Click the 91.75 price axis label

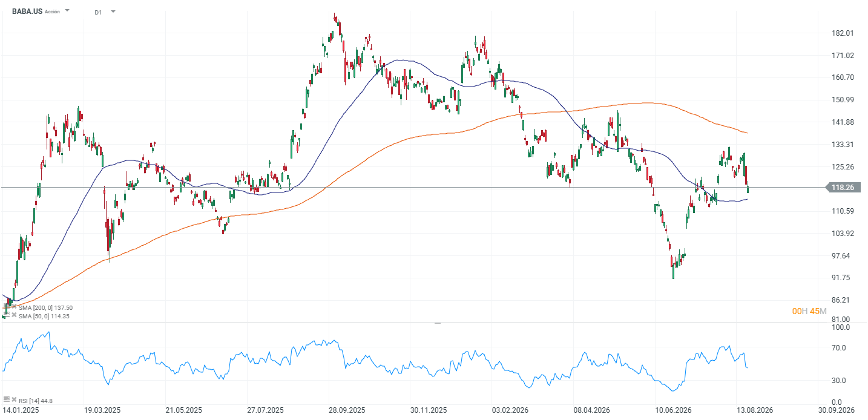tap(840, 278)
